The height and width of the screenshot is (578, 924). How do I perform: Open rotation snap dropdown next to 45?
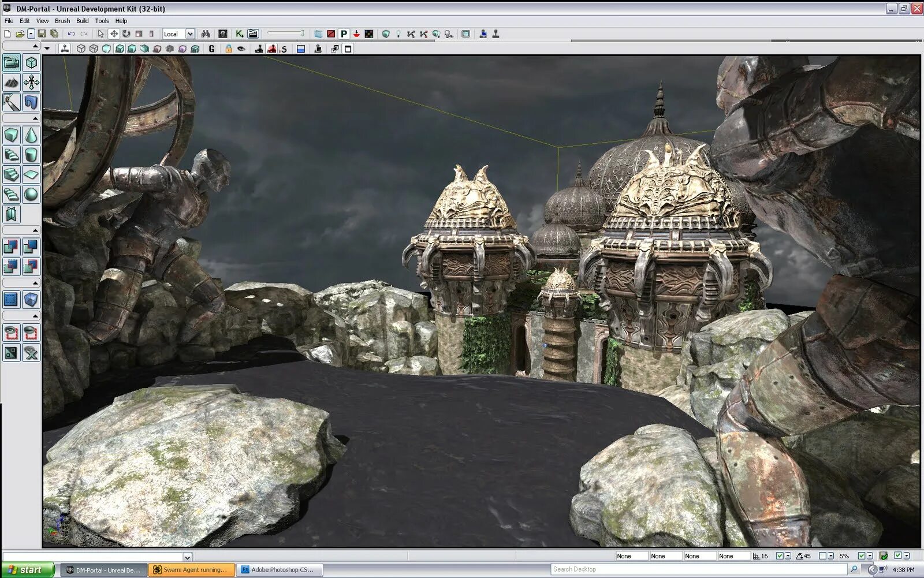(x=830, y=556)
